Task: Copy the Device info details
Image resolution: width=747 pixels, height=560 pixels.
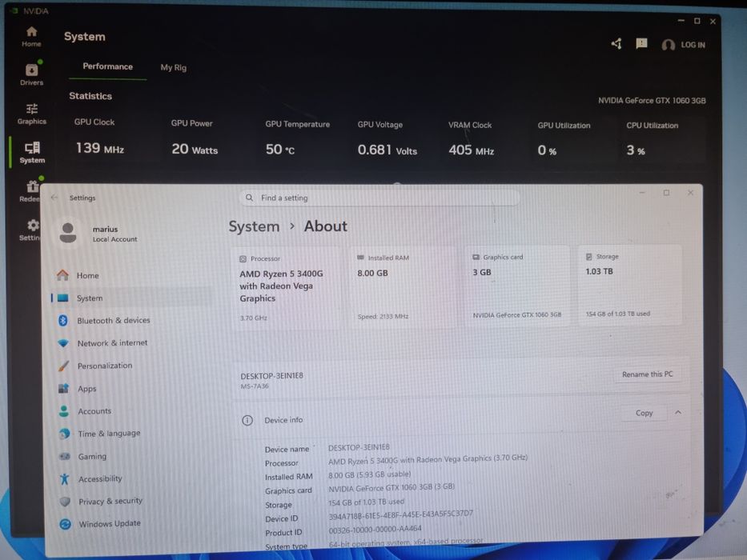Action: tap(644, 413)
